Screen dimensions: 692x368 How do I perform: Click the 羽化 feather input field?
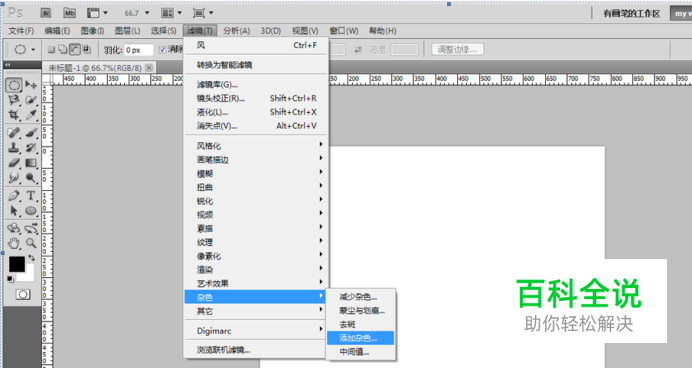click(x=139, y=50)
